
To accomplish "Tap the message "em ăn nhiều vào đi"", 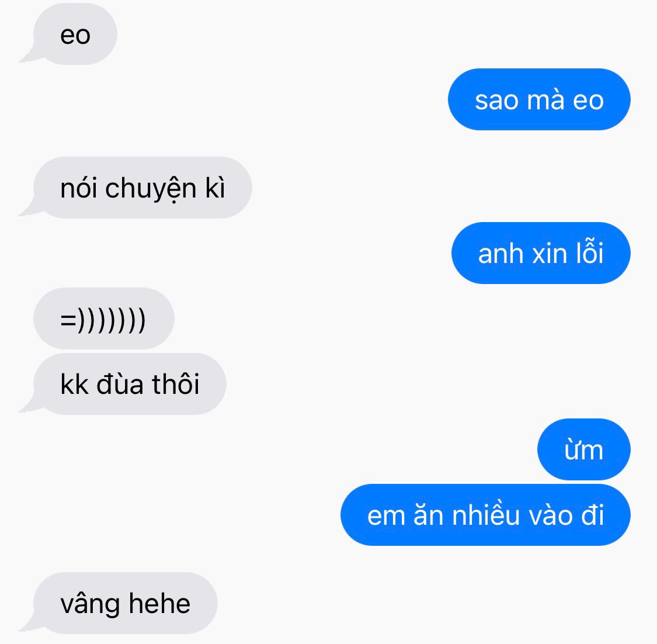I will pyautogui.click(x=486, y=514).
